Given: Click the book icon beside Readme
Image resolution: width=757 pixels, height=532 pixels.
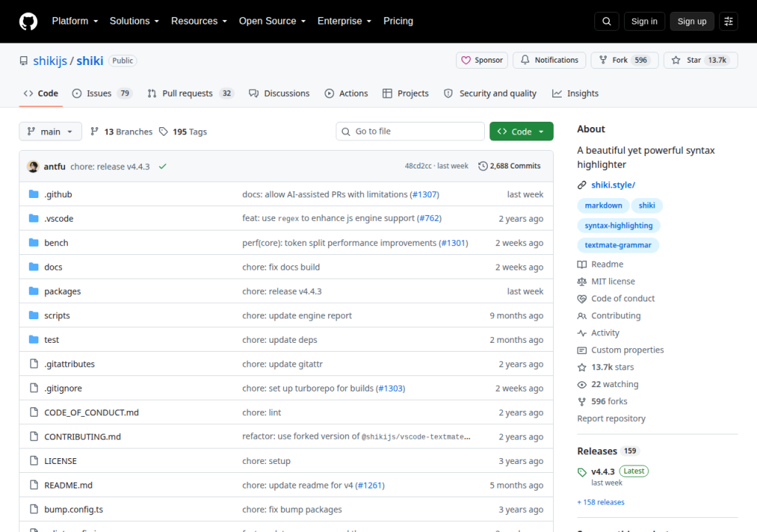Looking at the screenshot, I should point(582,265).
